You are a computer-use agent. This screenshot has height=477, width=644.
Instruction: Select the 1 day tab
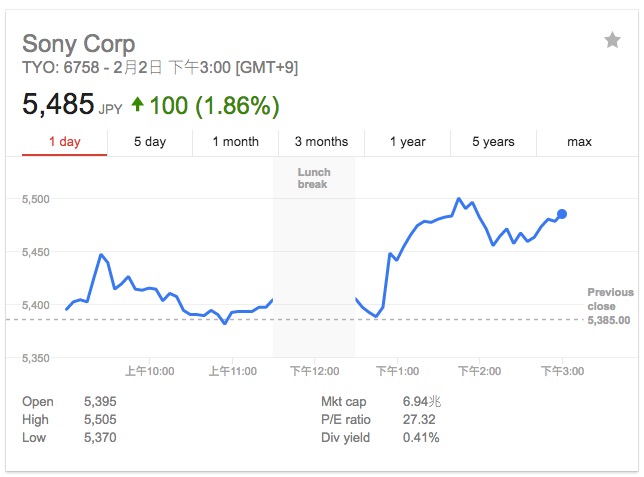(x=65, y=142)
